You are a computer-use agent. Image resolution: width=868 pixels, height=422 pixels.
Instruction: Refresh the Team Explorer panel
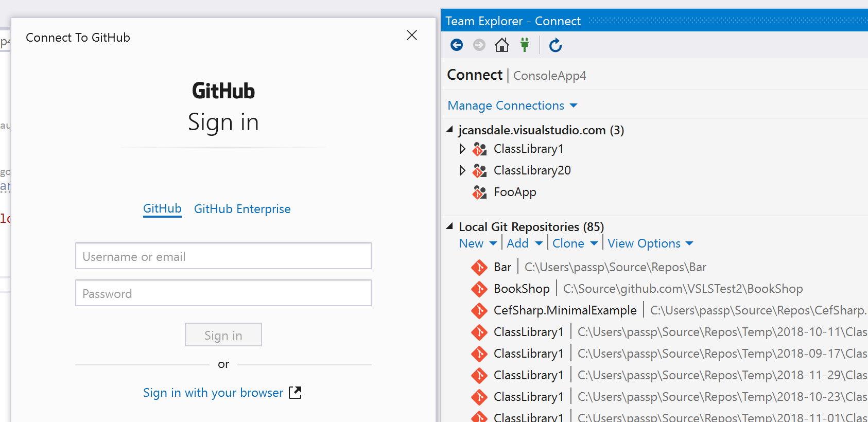tap(555, 45)
